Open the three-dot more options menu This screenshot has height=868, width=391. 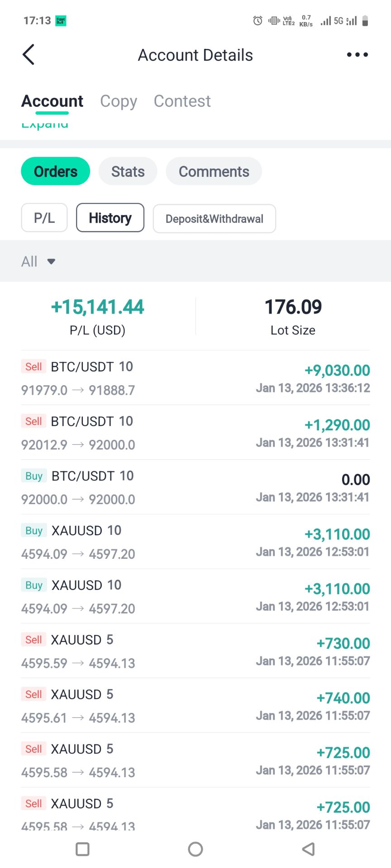[357, 55]
